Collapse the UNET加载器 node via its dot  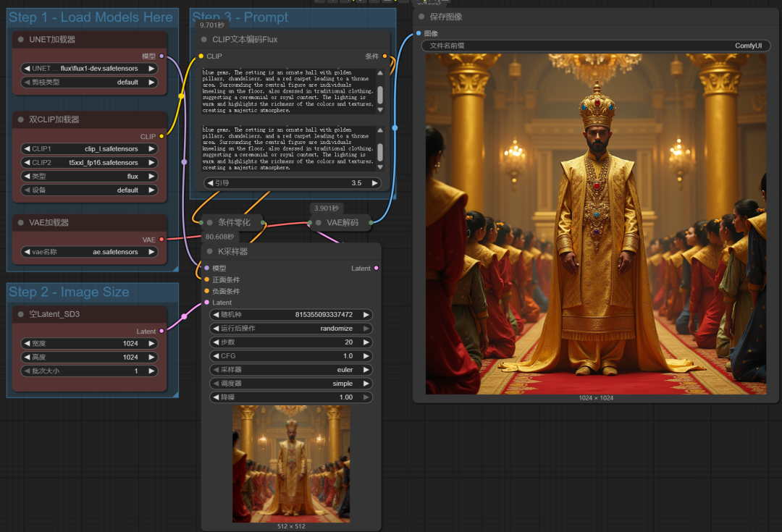click(x=21, y=40)
